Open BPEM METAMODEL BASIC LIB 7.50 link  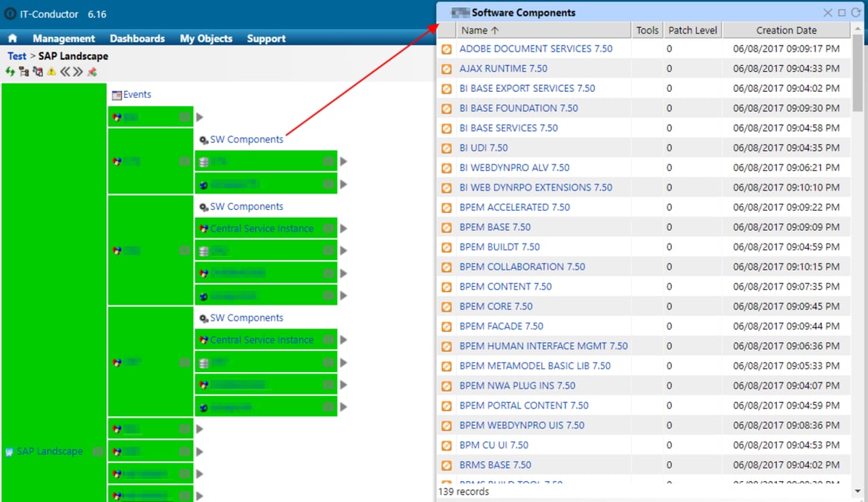coord(534,366)
